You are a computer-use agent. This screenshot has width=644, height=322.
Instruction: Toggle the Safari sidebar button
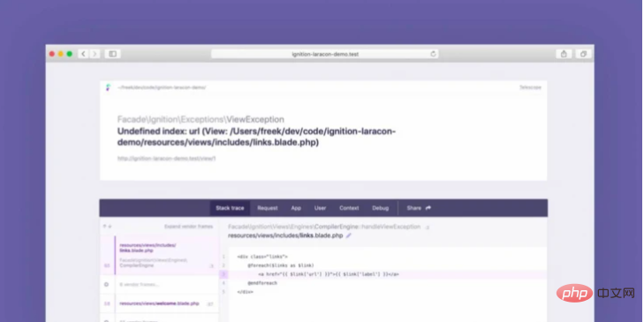click(112, 54)
